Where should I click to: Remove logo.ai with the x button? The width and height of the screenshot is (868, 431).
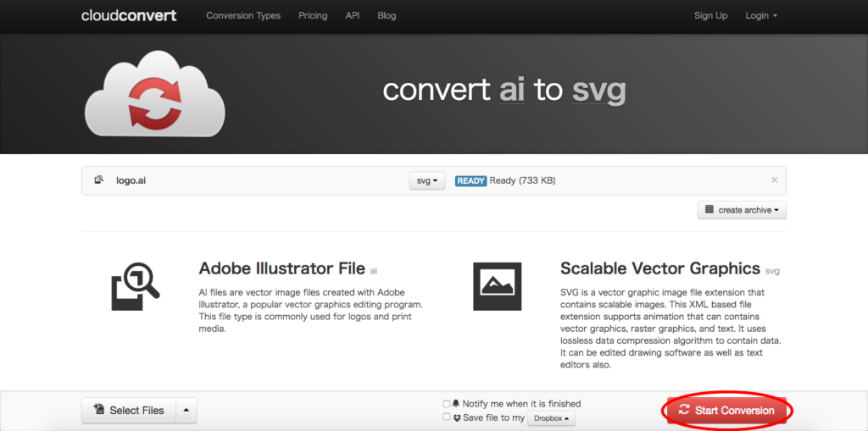pos(774,180)
